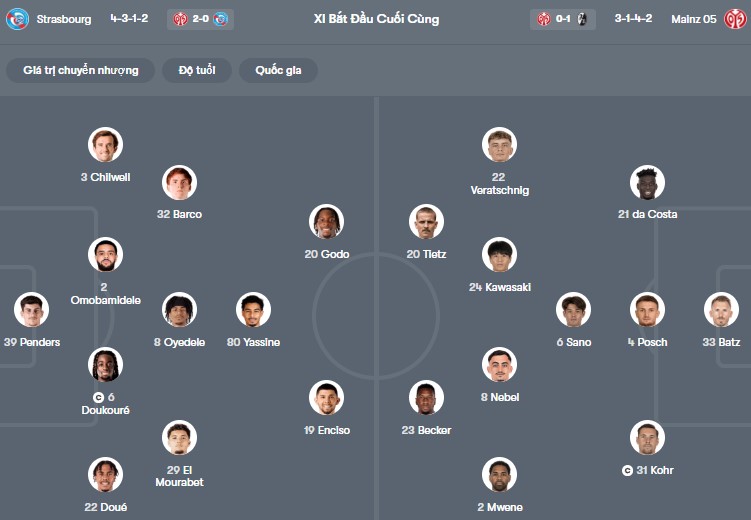Select captain Kohr's player photo
The image size is (751, 520).
pyautogui.click(x=647, y=438)
